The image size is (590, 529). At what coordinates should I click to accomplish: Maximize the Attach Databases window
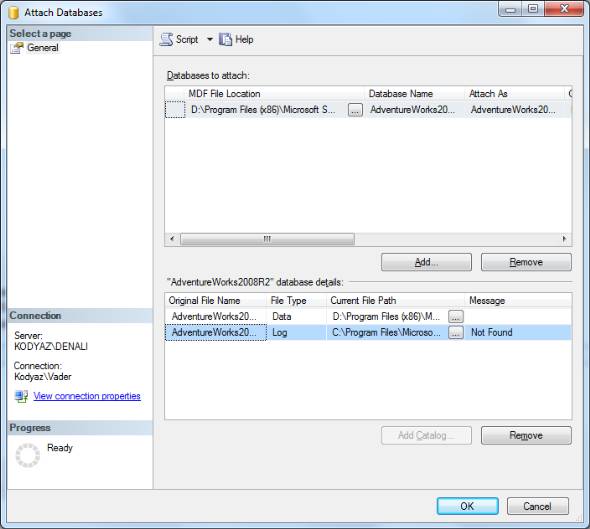point(533,9)
